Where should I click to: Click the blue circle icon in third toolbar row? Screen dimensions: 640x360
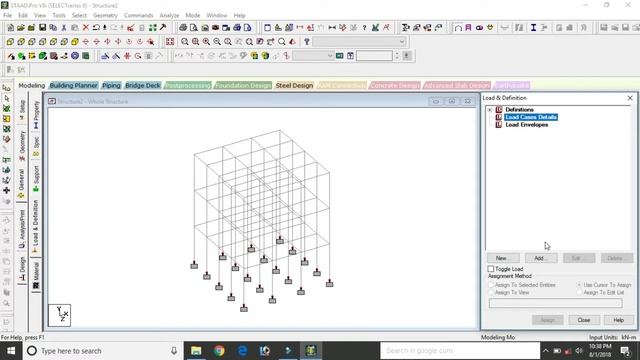(x=75, y=56)
